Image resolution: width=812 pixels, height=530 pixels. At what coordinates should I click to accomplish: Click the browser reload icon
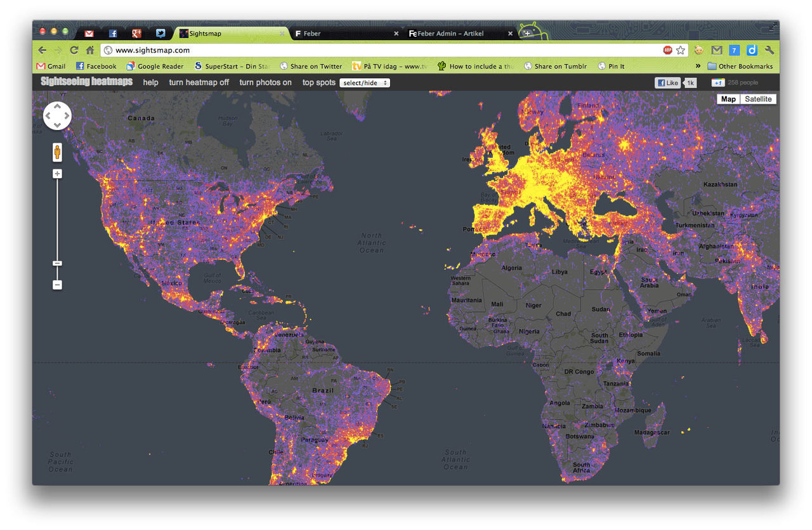[x=74, y=50]
